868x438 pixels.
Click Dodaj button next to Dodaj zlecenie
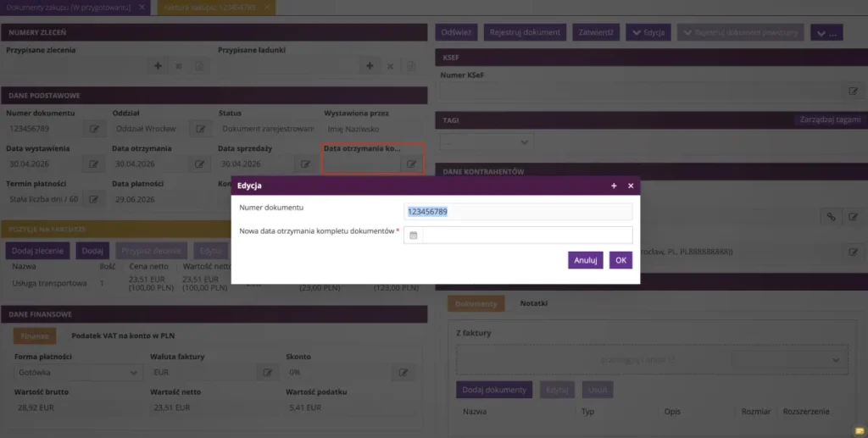(92, 251)
